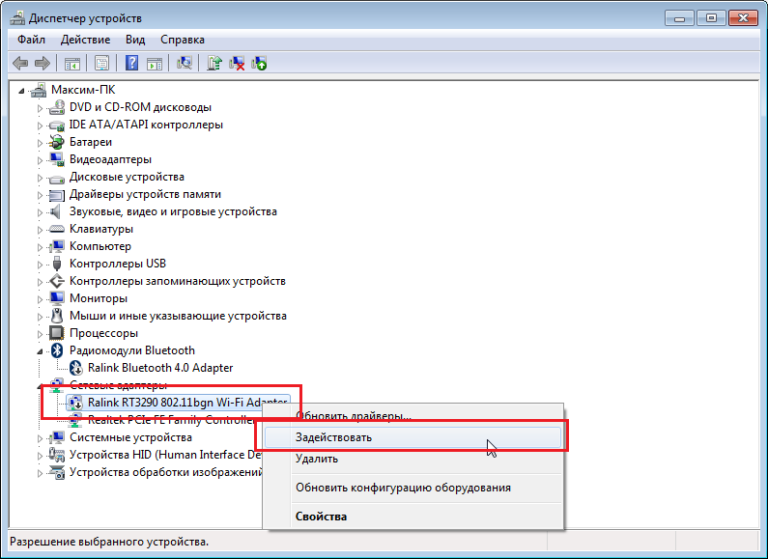The width and height of the screenshot is (768, 559).
Task: Expand the DVD и CD-ROM дисководы node
Action: [41, 108]
